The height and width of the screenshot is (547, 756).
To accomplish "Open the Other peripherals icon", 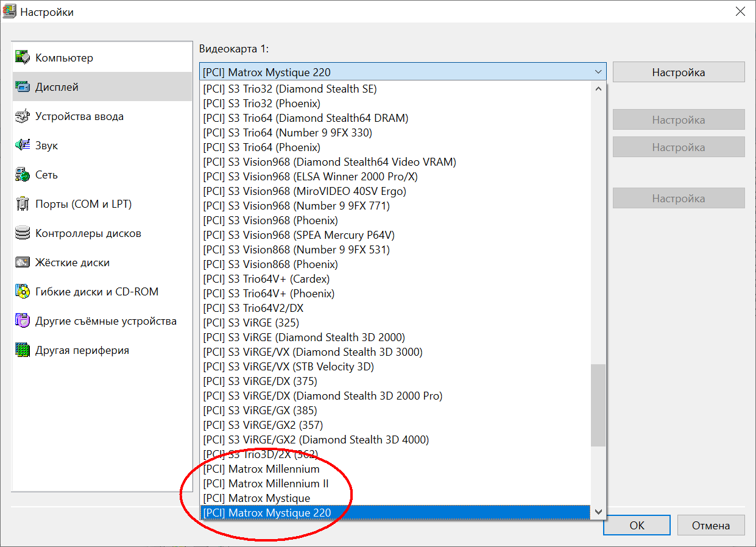I will (23, 350).
